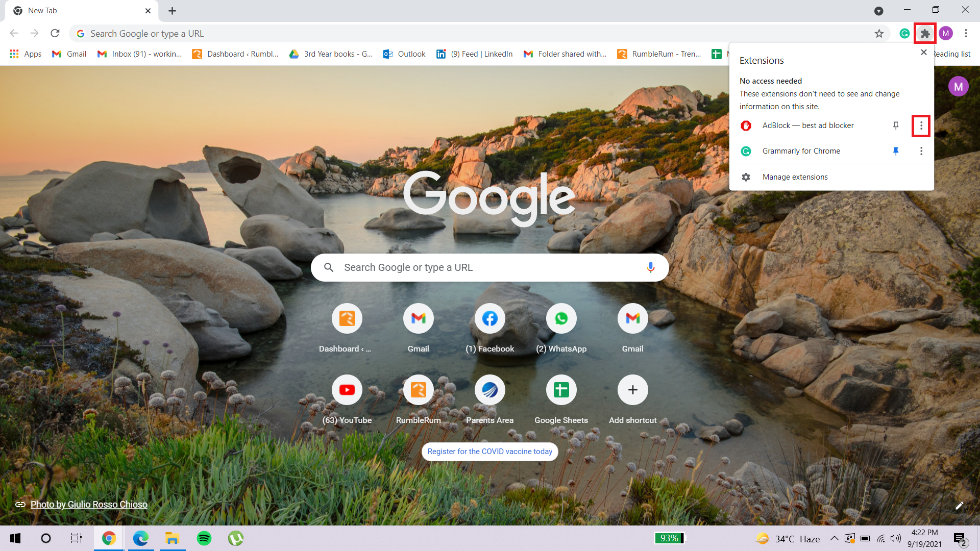Go forward to next page

(x=35, y=34)
